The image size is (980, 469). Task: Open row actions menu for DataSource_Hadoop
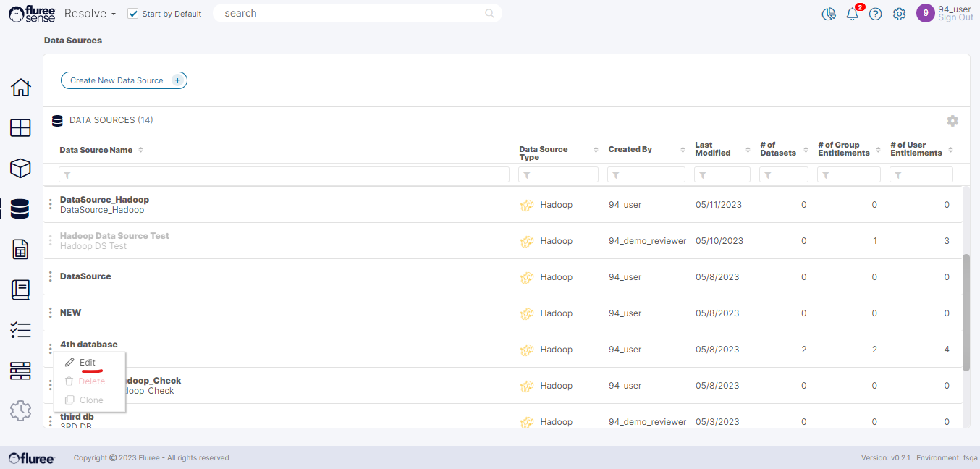click(x=50, y=205)
